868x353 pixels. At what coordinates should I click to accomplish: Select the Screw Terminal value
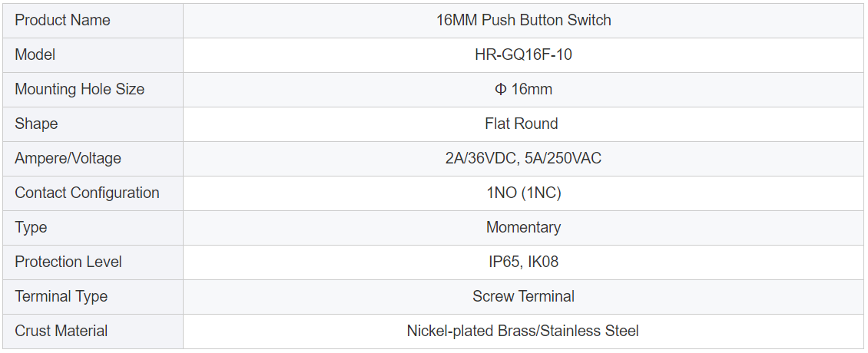click(x=523, y=297)
